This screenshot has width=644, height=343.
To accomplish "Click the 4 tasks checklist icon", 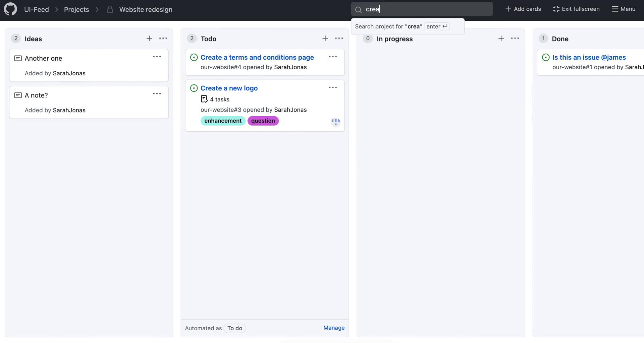I will (204, 99).
